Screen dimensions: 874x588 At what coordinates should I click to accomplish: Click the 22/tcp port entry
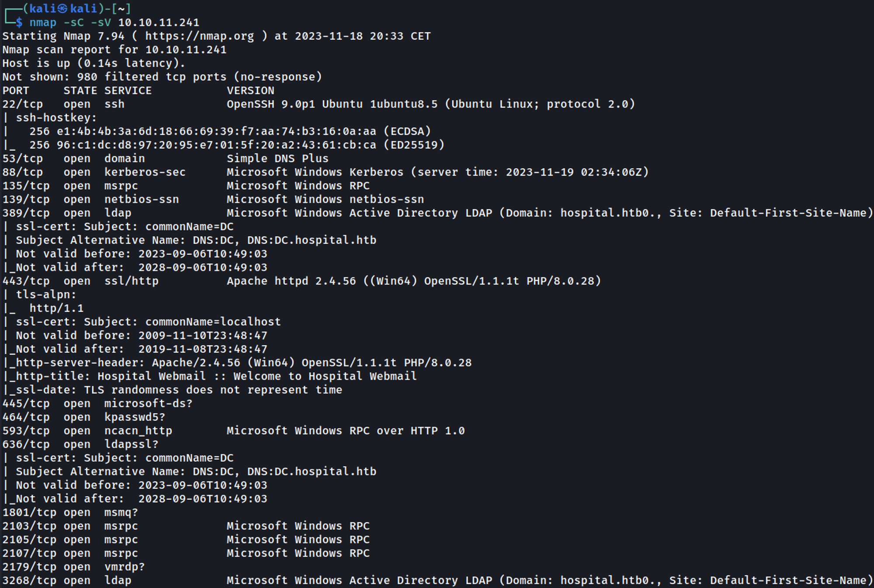[23, 104]
